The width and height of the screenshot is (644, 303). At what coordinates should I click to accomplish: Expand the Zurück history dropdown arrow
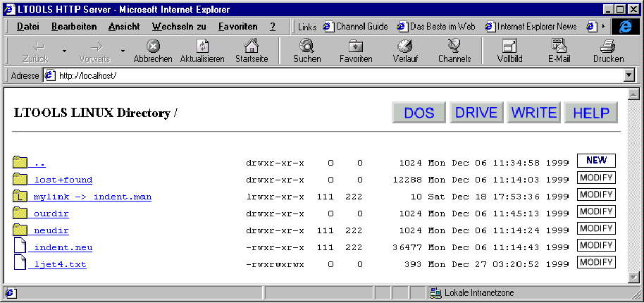[x=64, y=51]
